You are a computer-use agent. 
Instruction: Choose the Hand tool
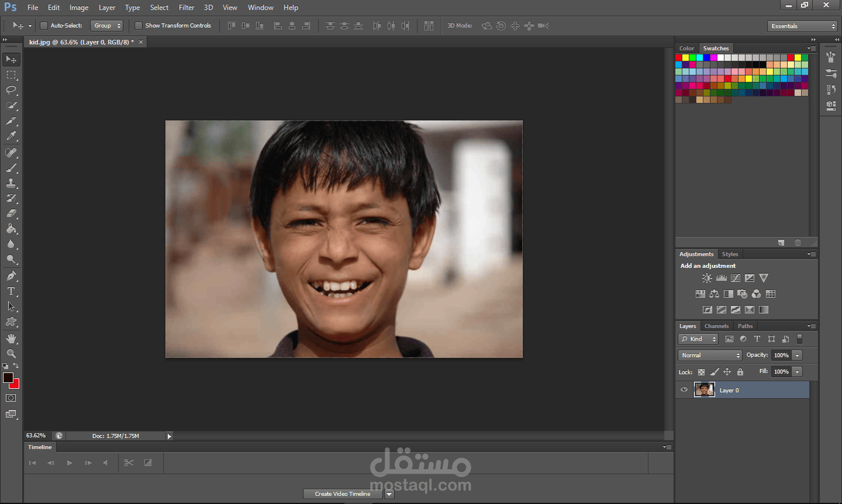(x=11, y=339)
